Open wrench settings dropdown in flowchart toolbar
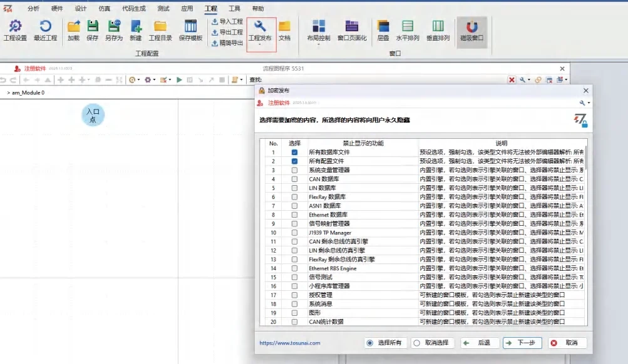 [x=525, y=80]
